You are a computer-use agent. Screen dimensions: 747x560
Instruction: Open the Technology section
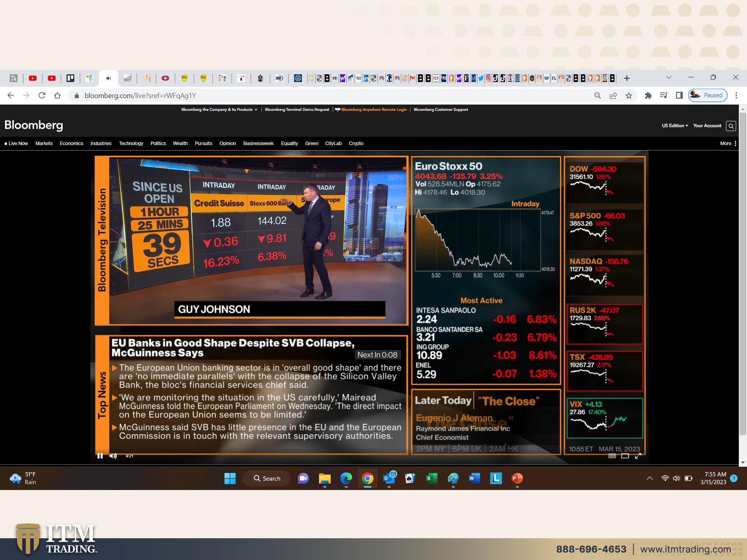(x=131, y=143)
